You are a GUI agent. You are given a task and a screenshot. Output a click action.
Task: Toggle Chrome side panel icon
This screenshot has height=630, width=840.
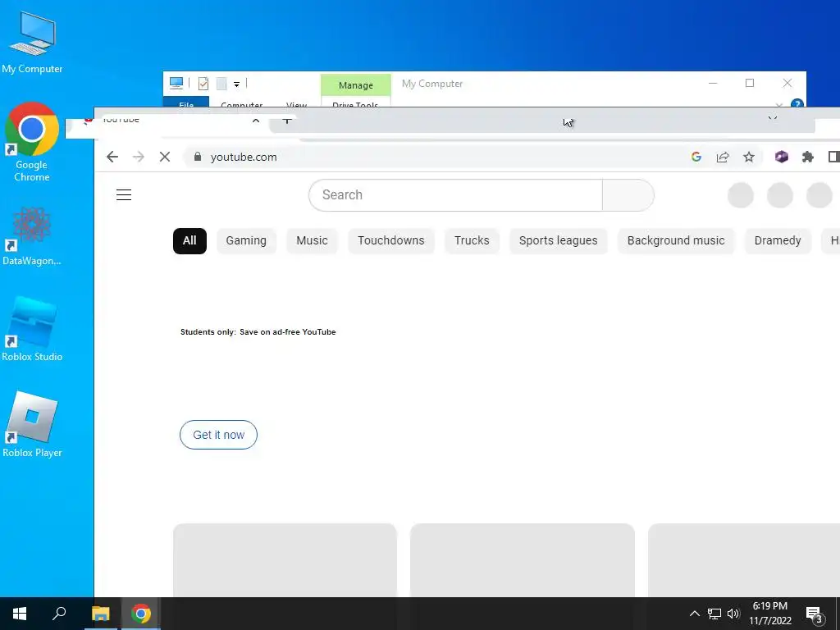click(833, 157)
